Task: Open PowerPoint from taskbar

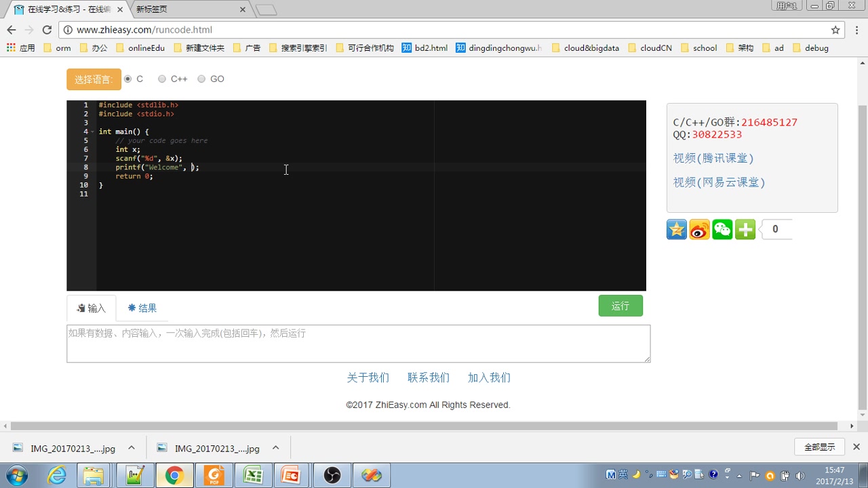Action: [292, 476]
